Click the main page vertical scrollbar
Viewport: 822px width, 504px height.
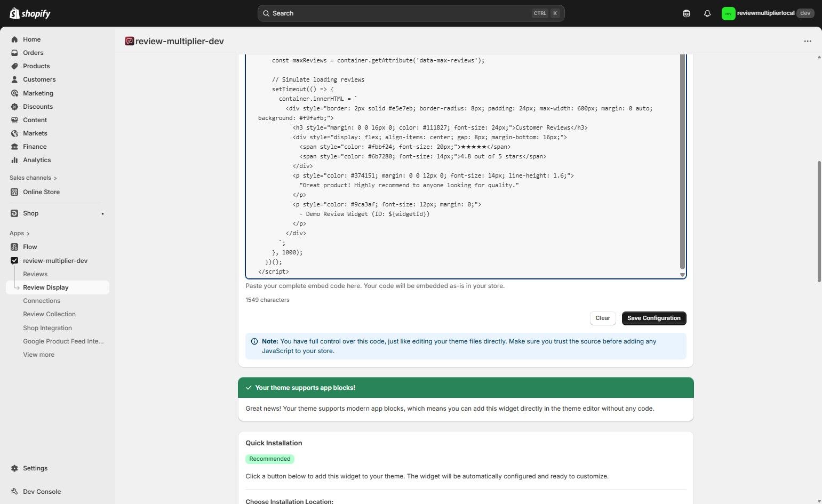pos(819,221)
